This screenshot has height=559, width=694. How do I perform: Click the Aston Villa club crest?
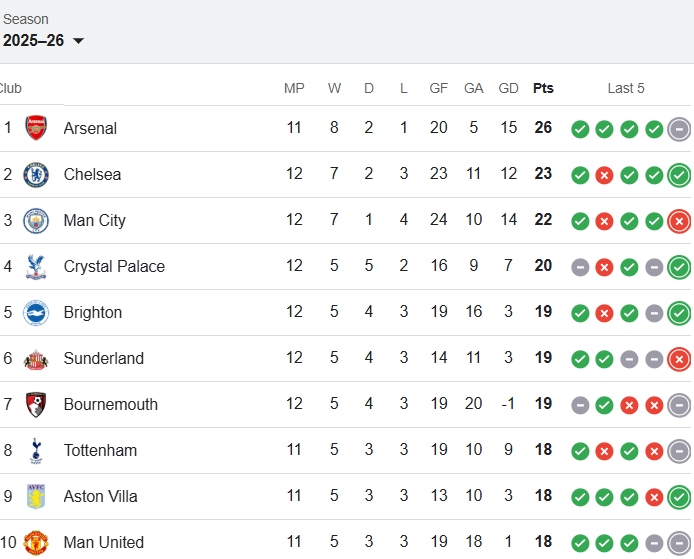36,496
